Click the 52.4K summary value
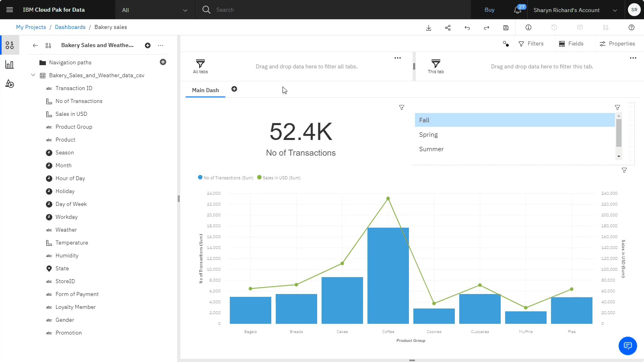The image size is (644, 362). point(301,132)
